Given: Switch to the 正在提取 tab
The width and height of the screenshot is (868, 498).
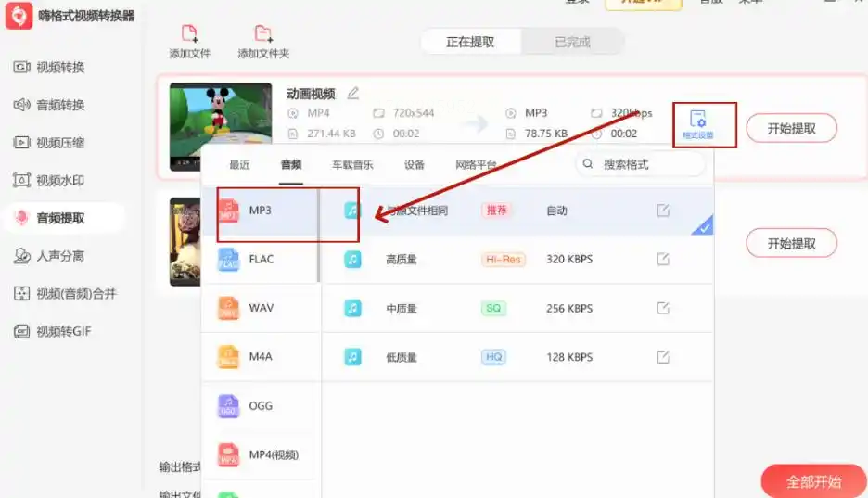Looking at the screenshot, I should click(x=470, y=42).
